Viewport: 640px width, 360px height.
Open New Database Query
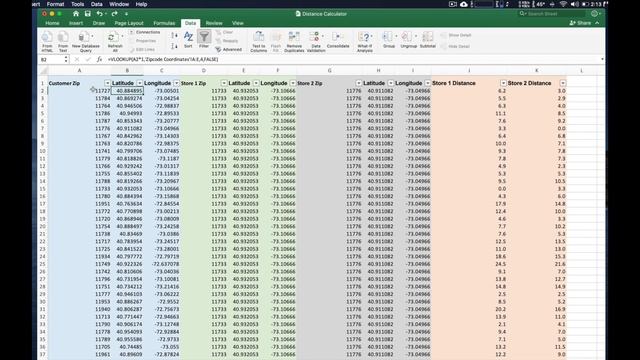(85, 41)
